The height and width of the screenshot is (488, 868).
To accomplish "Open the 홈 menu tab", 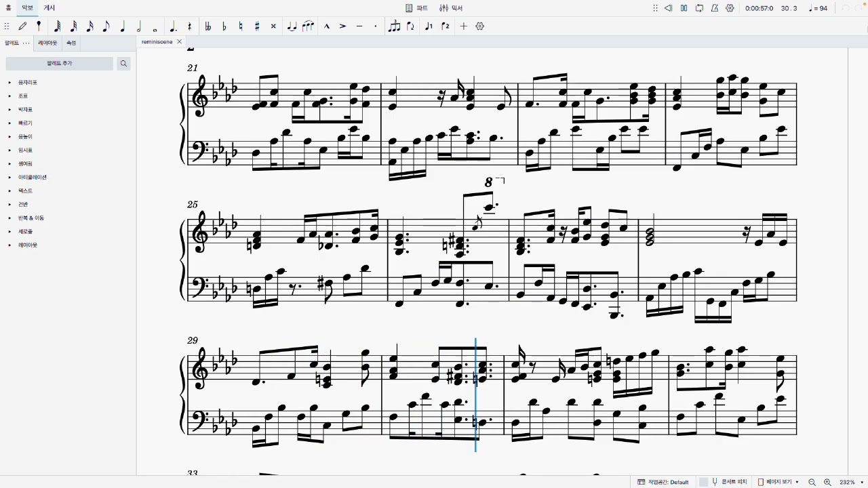I will (8, 8).
